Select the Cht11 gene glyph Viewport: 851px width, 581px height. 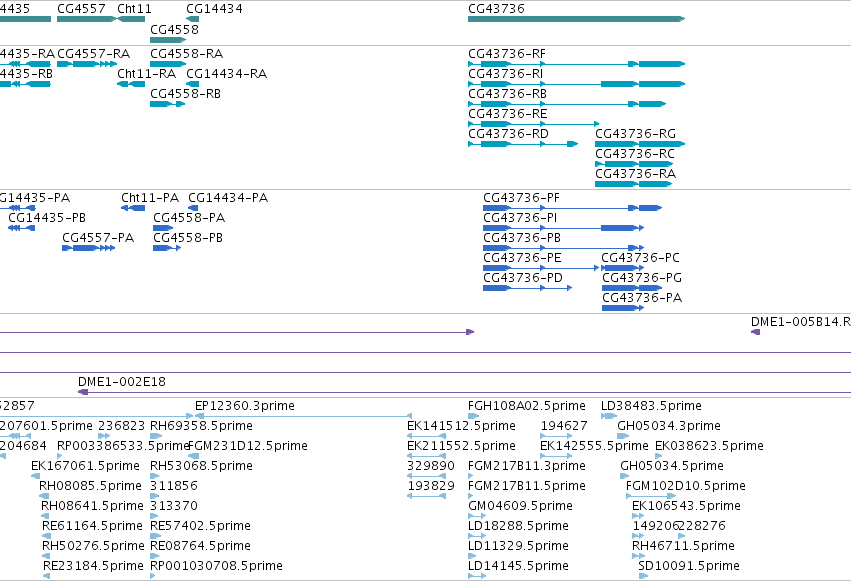[131, 19]
